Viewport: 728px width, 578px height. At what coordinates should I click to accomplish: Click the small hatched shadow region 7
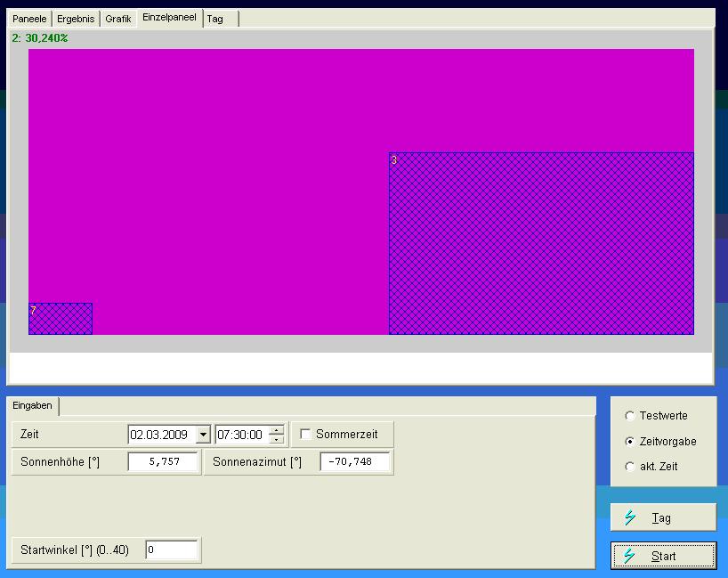(61, 319)
